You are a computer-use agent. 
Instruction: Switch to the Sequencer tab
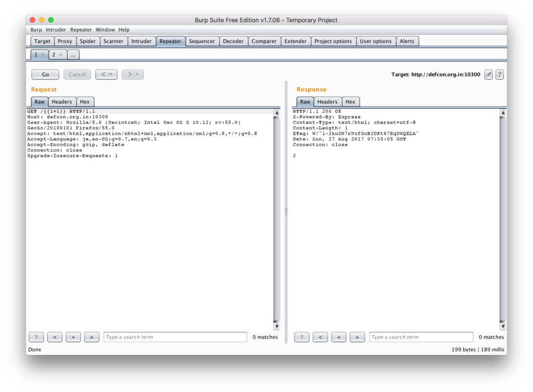point(202,41)
